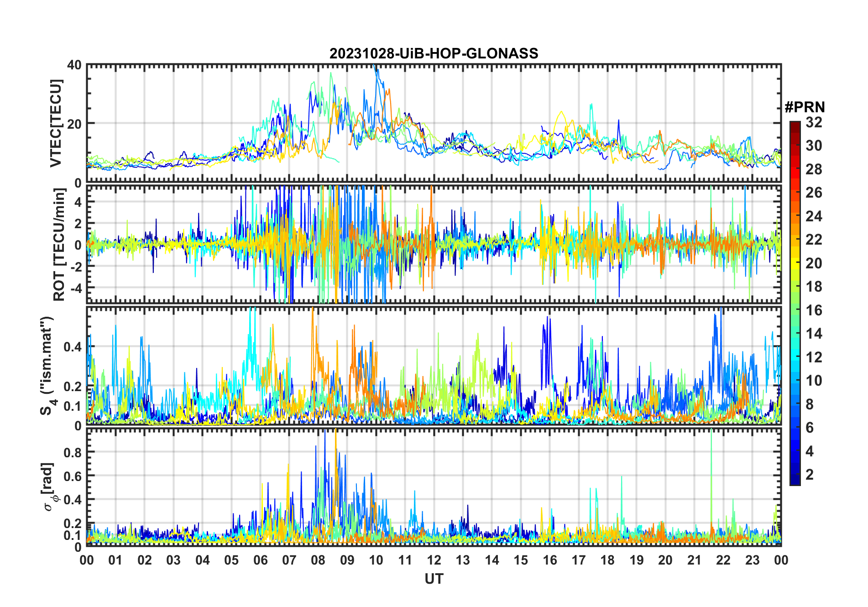Select the "ROT [TECU/min]" y-axis label
868x607 pixels.
tap(59, 245)
